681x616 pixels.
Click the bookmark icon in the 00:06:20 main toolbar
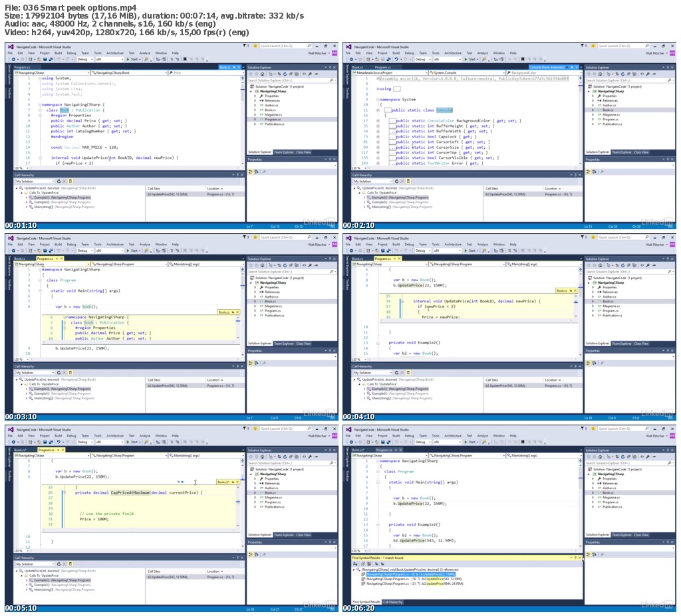click(523, 442)
